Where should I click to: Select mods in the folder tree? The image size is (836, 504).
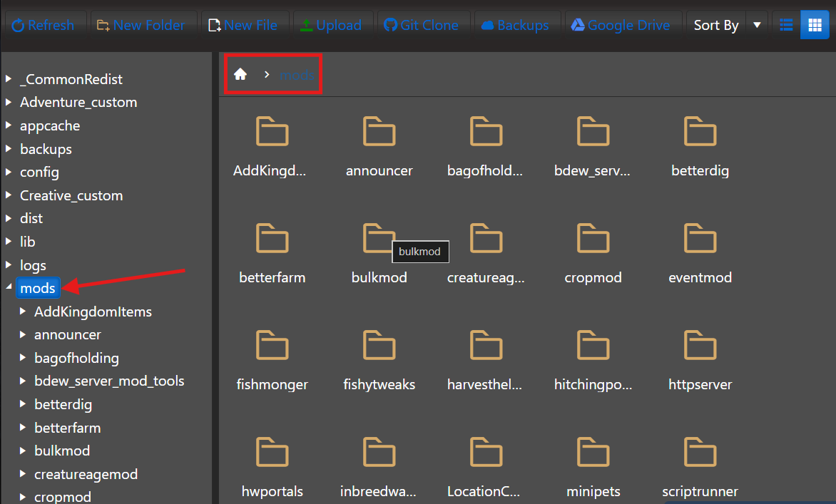37,288
